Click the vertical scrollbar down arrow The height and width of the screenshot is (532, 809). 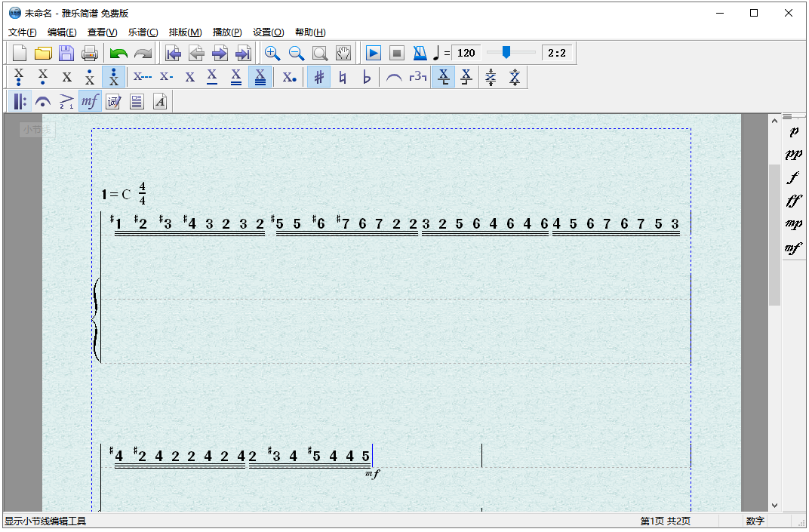pyautogui.click(x=774, y=506)
